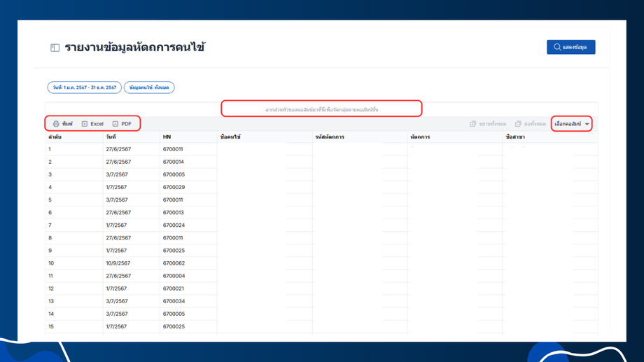This screenshot has width=644, height=362.
Task: Export the table with the Excel button
Action: (92, 124)
